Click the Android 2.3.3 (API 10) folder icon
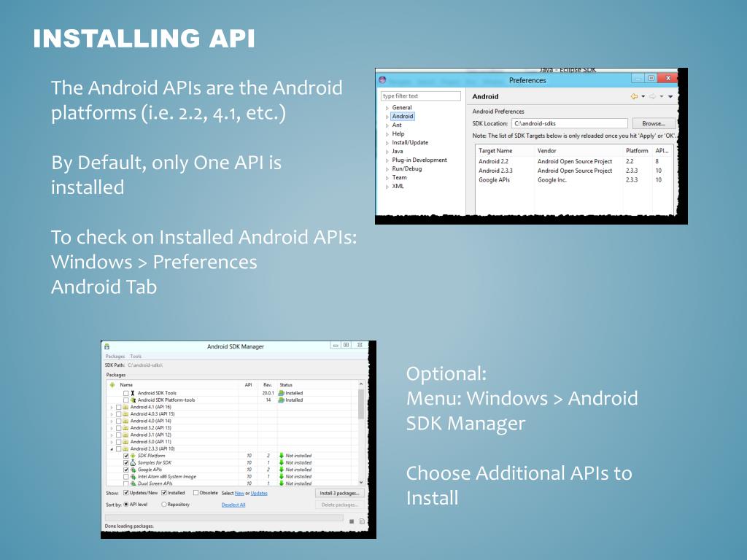The width and height of the screenshot is (747, 560). 125,448
